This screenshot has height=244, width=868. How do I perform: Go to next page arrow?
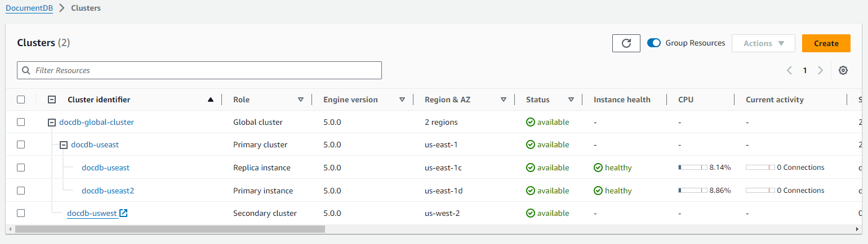coord(820,70)
